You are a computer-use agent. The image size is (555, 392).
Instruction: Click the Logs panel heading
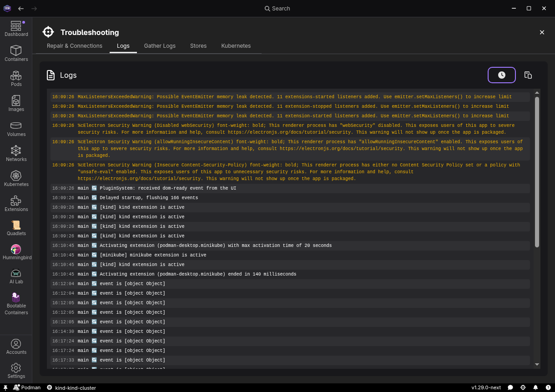click(68, 75)
